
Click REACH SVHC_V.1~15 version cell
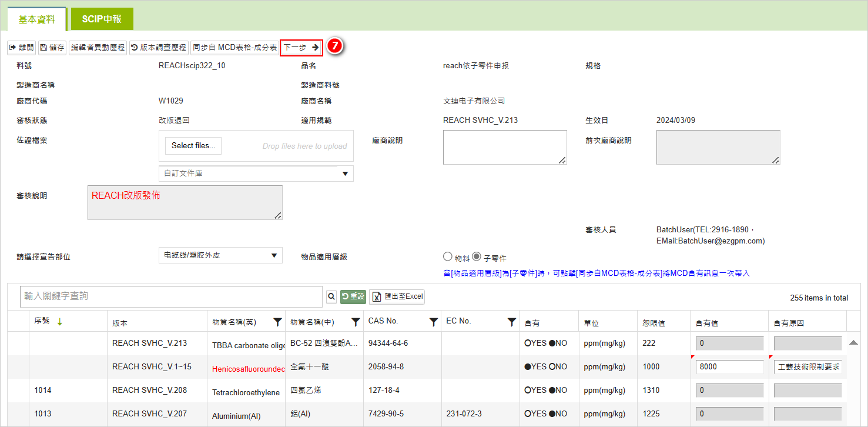point(152,366)
